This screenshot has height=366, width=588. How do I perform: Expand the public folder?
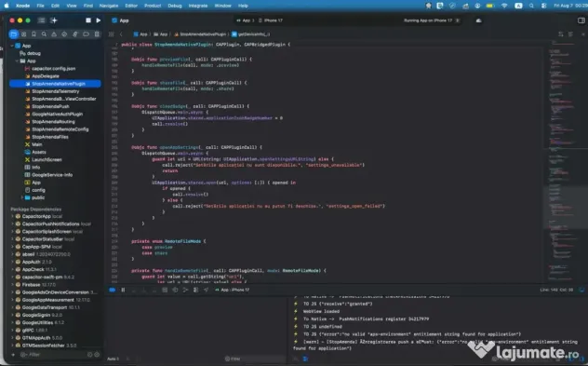tap(21, 197)
